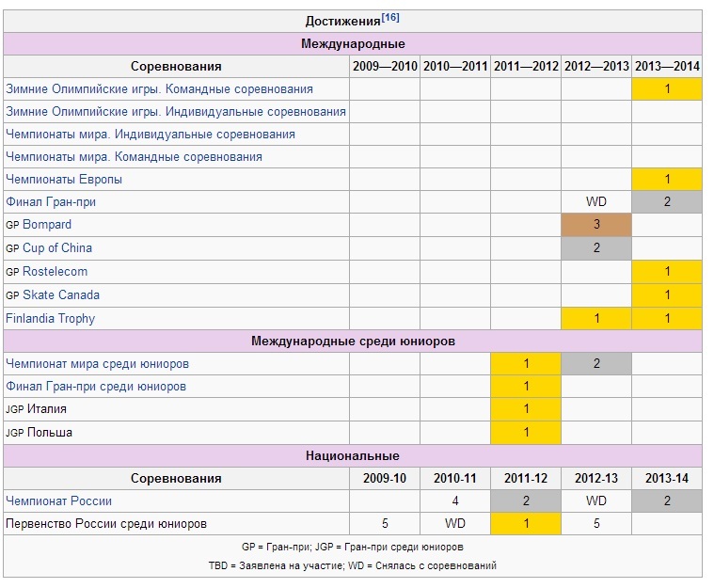
Task: Select the 2012—2013 column header
Action: pyautogui.click(x=596, y=67)
